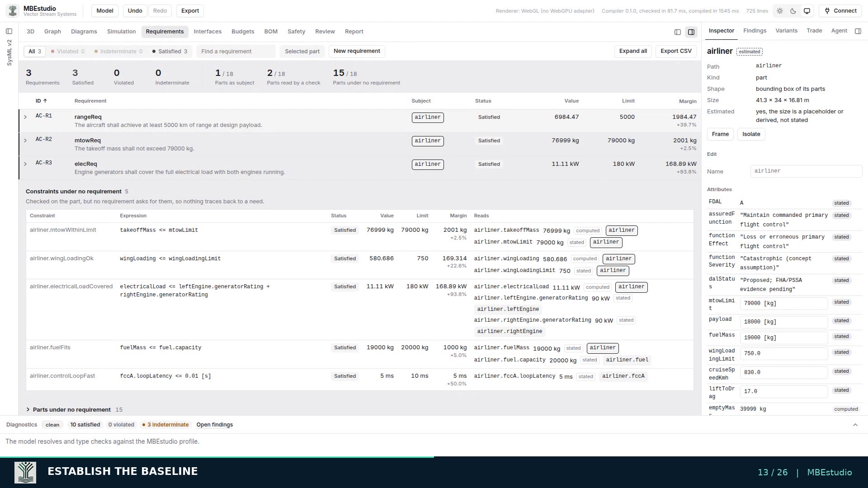Filter requirements by Indeterminate
Image resolution: width=868 pixels, height=488 pixels.
tap(118, 52)
